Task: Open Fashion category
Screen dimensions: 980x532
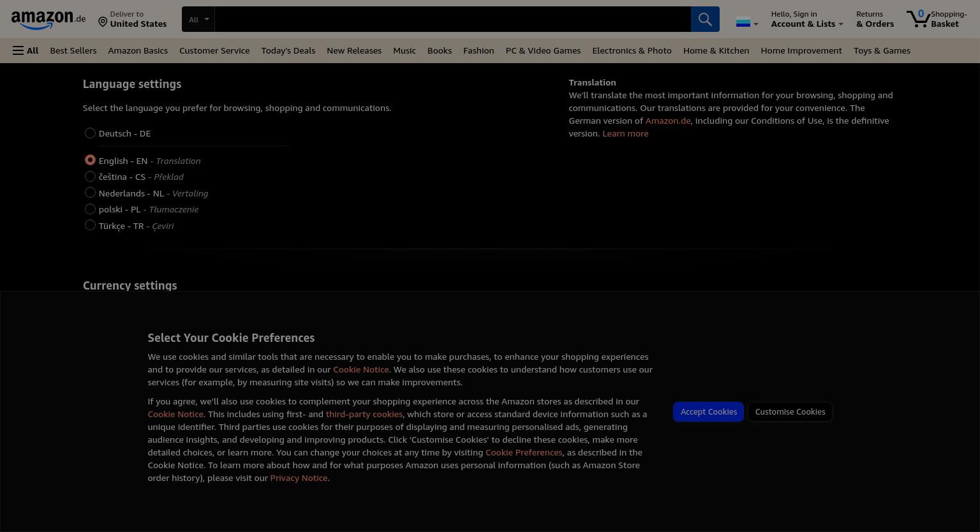Action: tap(479, 50)
